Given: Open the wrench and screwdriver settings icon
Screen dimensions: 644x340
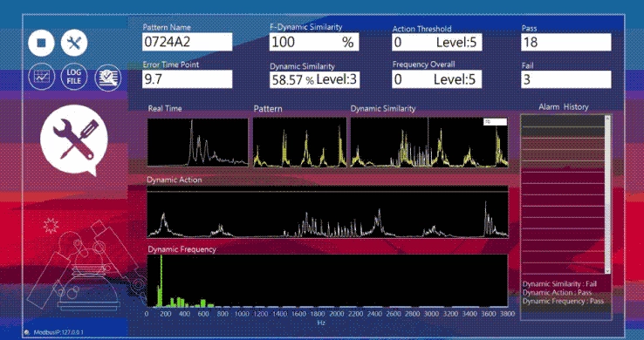Looking at the screenshot, I should click(74, 43).
